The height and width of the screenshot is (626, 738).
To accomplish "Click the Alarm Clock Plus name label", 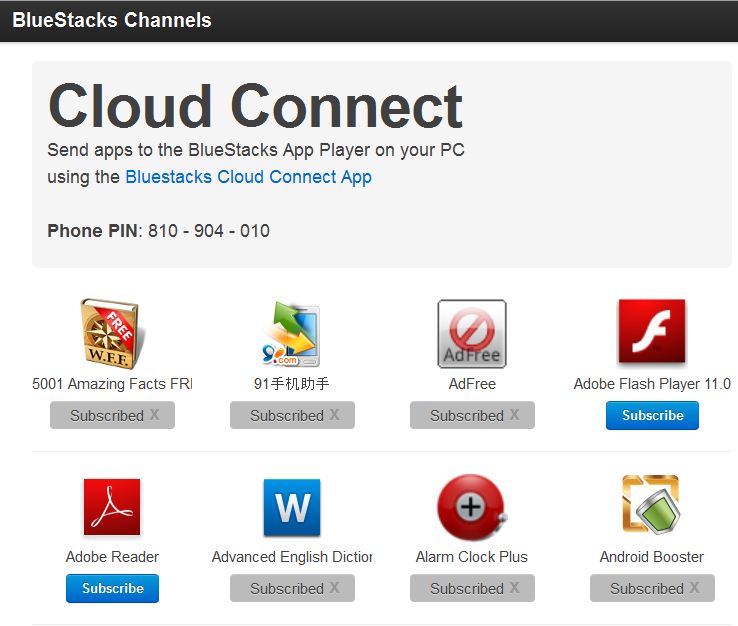I will pyautogui.click(x=472, y=557).
